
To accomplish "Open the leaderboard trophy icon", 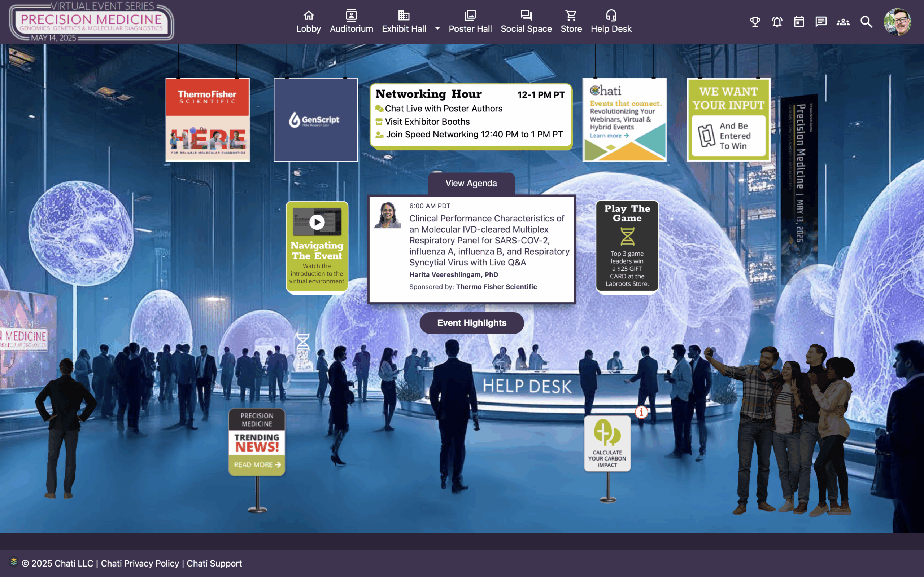I will click(755, 22).
